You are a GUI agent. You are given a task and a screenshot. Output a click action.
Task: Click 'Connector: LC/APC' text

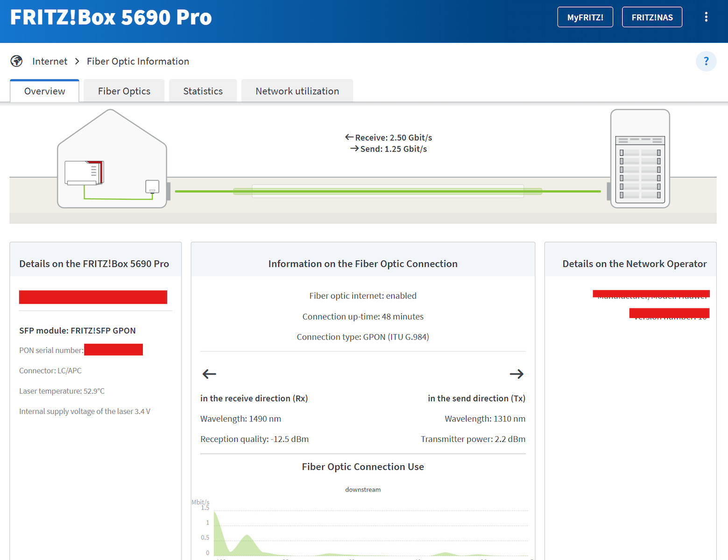[x=50, y=371]
